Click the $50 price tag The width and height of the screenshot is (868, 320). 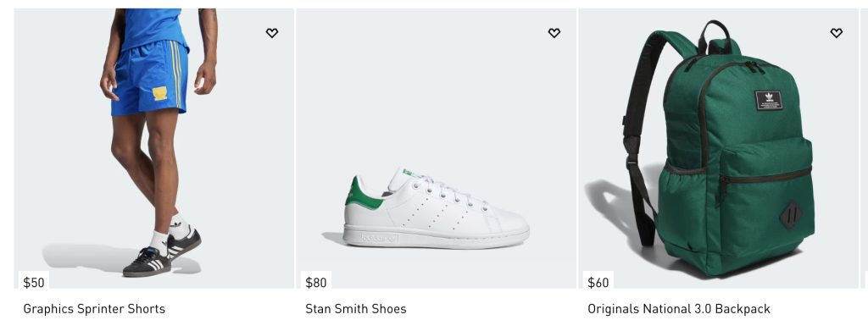click(34, 283)
